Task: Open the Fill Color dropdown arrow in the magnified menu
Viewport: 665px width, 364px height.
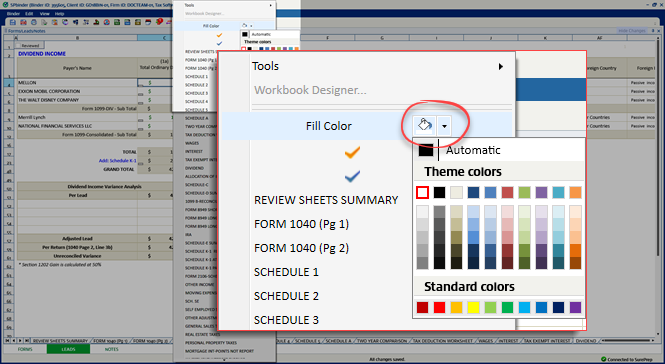Action: click(444, 126)
